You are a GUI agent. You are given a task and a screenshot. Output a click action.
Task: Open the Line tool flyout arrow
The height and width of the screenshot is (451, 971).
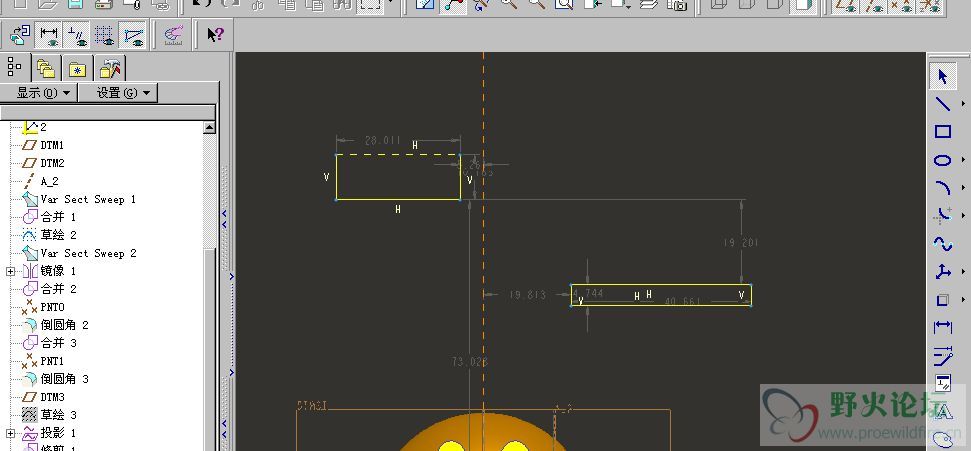[962, 104]
